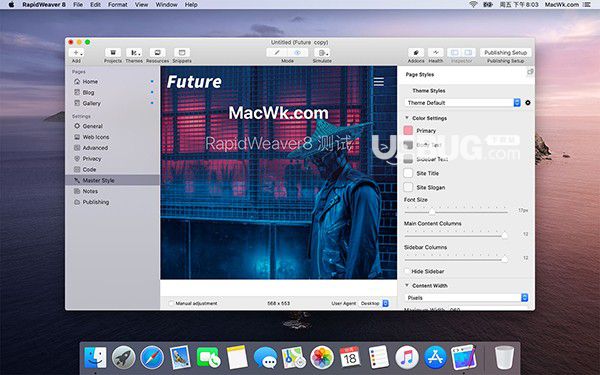The image size is (600, 375).
Task: Click the gear icon beside Theme Default
Action: 528,103
